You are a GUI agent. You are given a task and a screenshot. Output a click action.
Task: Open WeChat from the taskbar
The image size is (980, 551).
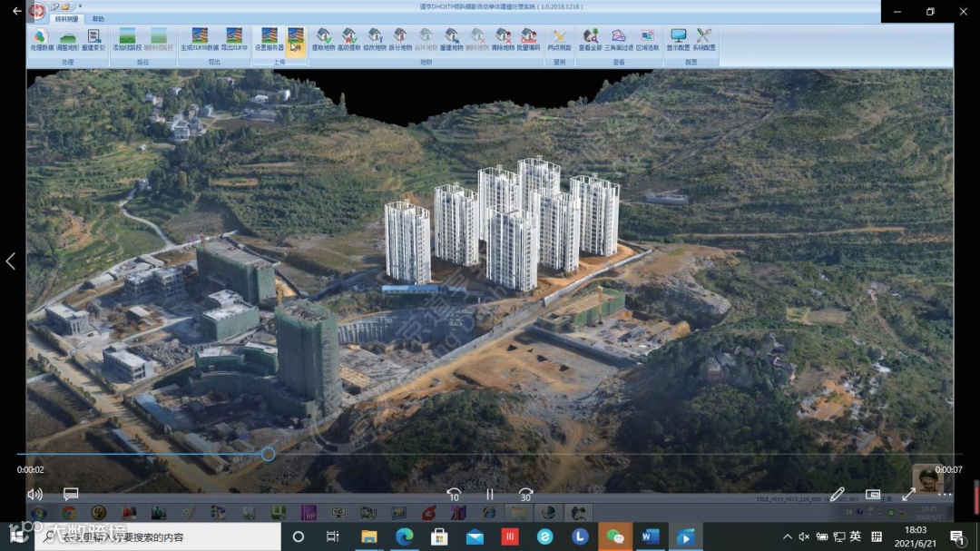tap(615, 536)
